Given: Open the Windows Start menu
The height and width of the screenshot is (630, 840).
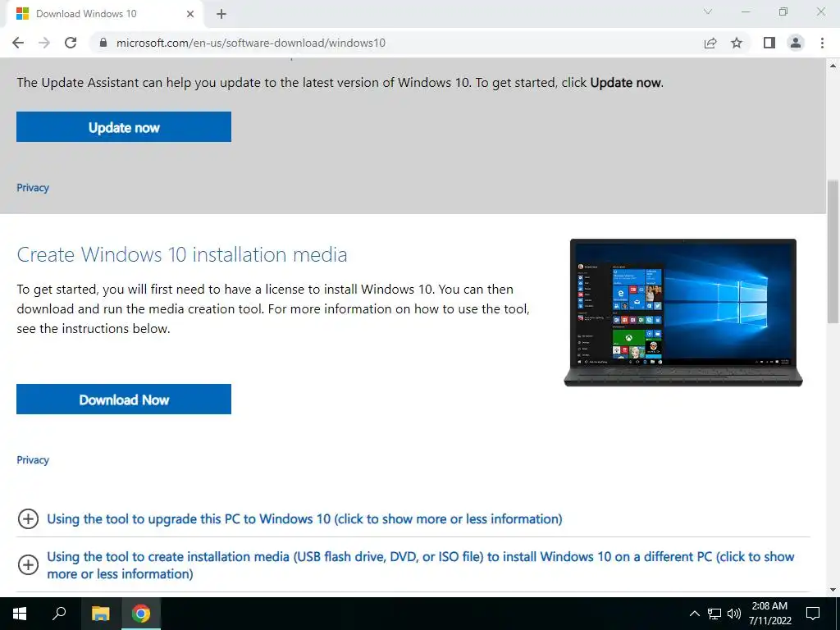Looking at the screenshot, I should (20, 614).
